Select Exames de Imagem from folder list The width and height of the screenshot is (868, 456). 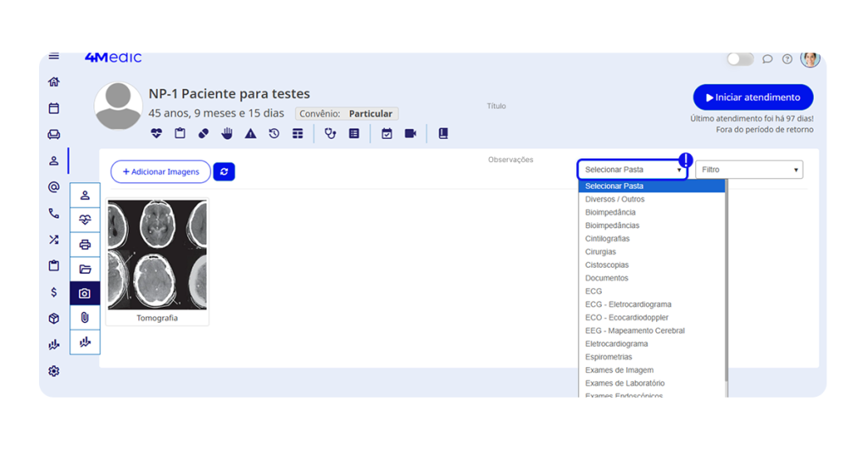point(619,370)
